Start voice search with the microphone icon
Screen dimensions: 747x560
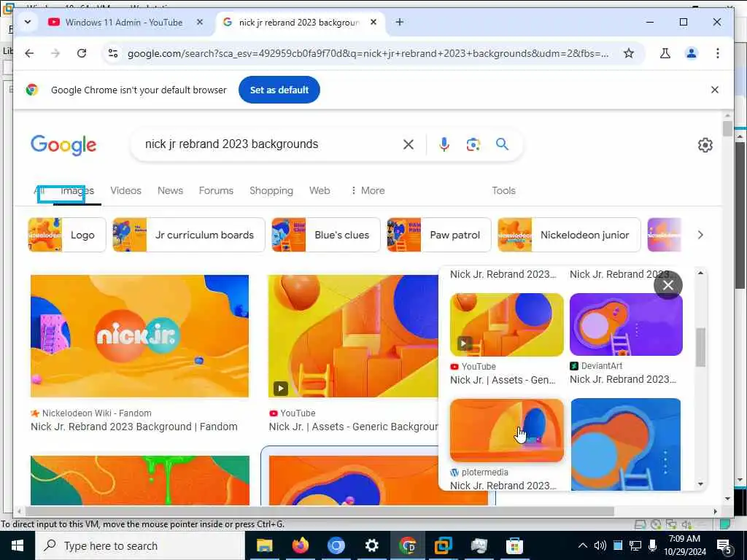pos(444,144)
